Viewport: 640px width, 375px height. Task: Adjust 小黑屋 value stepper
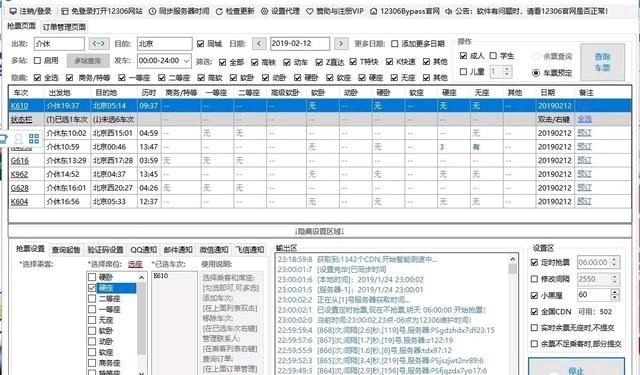pyautogui.click(x=614, y=295)
